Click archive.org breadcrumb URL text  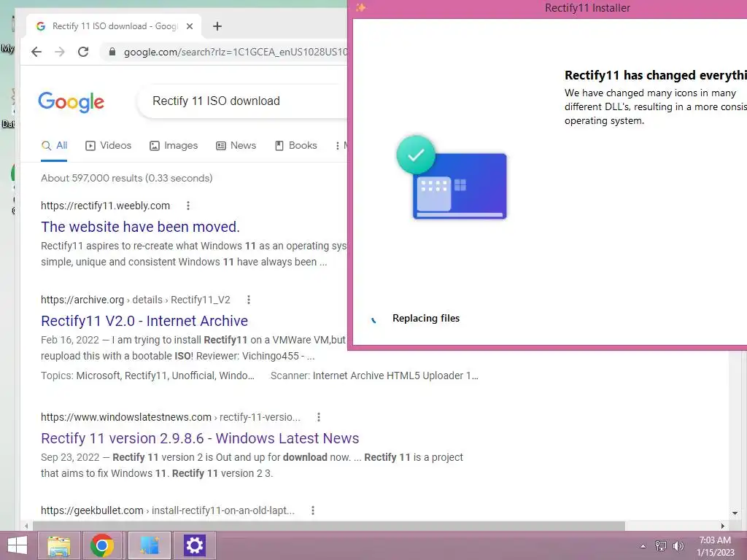pyautogui.click(x=135, y=300)
